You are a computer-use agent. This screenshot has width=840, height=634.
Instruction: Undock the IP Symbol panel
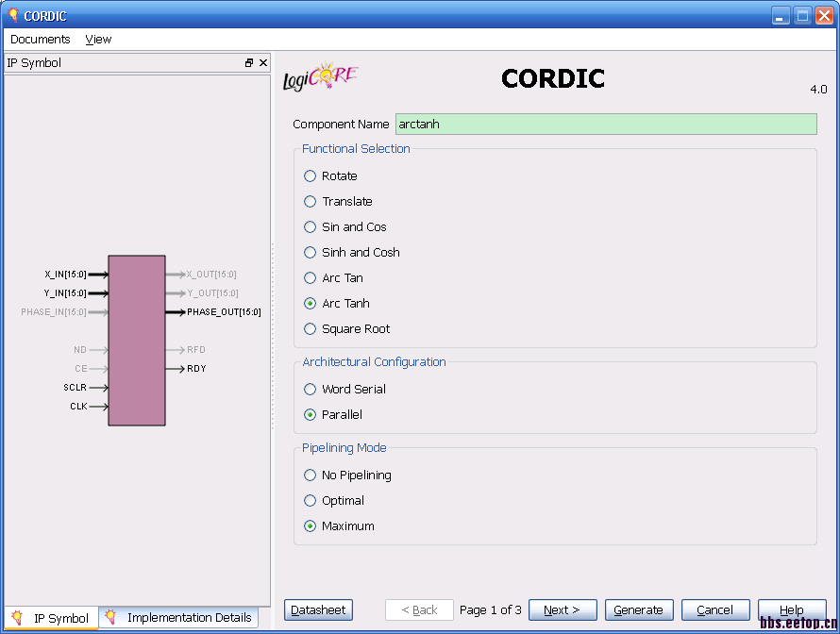coord(248,62)
